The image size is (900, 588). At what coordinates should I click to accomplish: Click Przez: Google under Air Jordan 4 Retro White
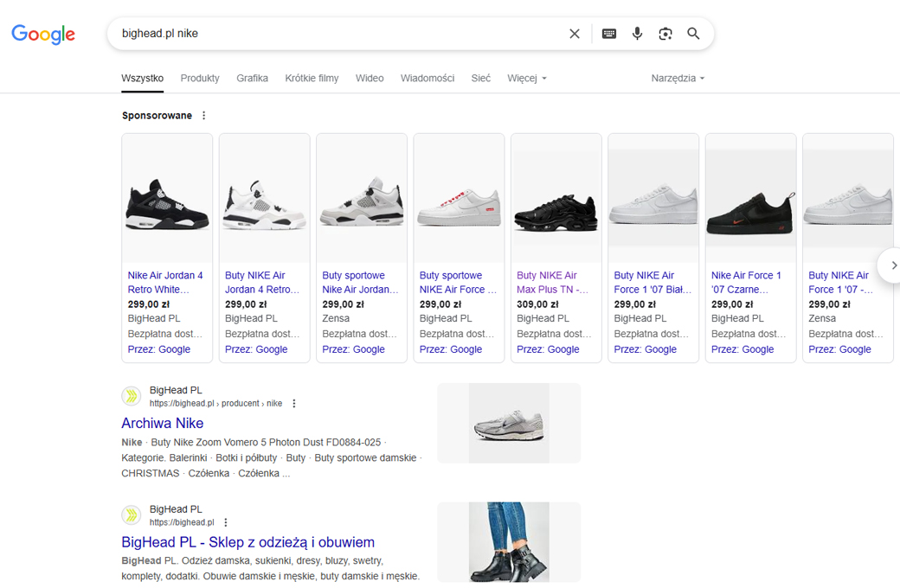pos(159,349)
